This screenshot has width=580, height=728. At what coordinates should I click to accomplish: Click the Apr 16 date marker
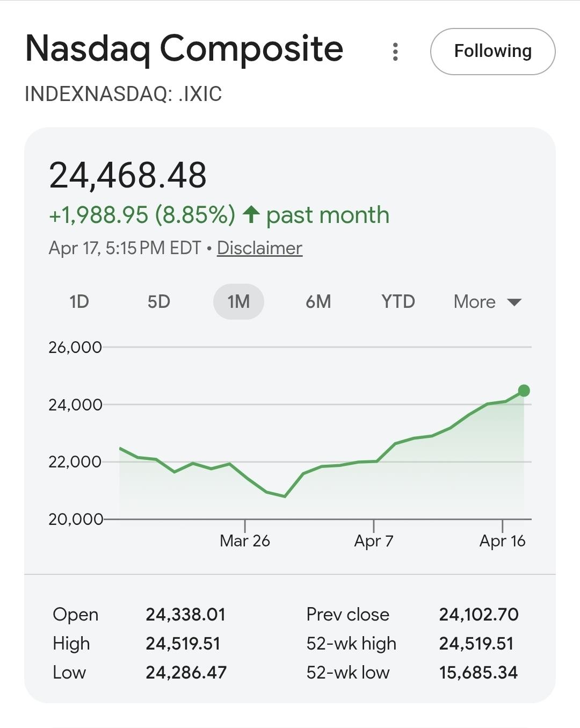[x=502, y=540]
